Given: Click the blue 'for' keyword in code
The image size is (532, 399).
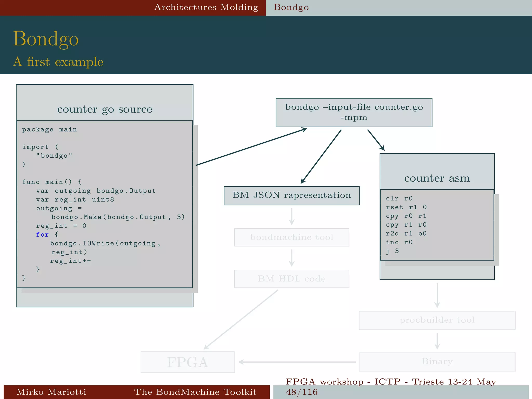Looking at the screenshot, I should click(42, 235).
